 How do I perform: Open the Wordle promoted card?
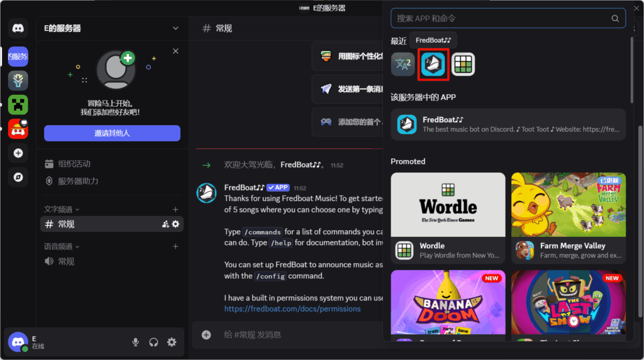point(448,218)
